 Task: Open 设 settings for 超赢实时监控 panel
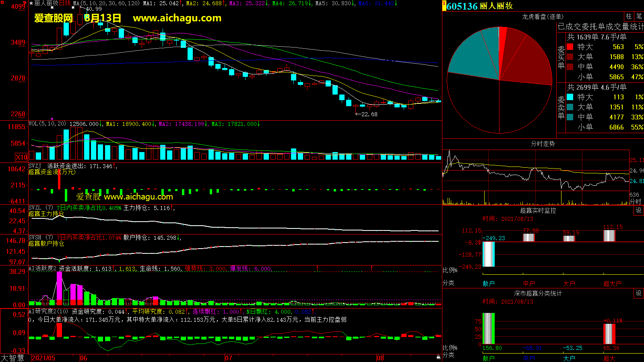click(x=638, y=210)
